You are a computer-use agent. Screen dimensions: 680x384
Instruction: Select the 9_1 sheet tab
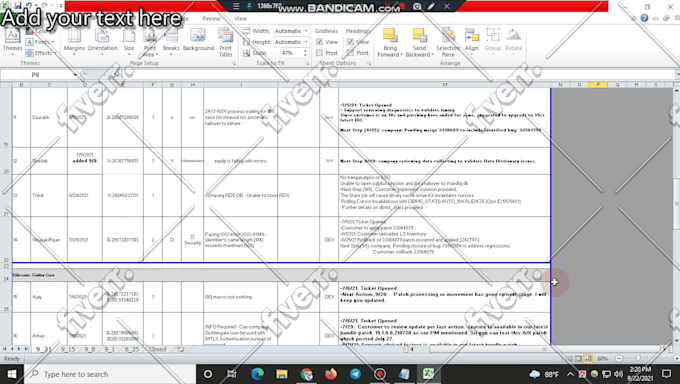(109, 349)
